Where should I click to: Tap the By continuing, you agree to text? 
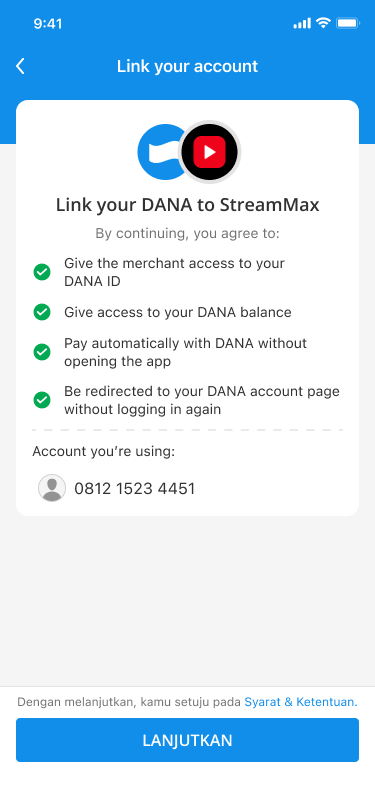pyautogui.click(x=188, y=234)
